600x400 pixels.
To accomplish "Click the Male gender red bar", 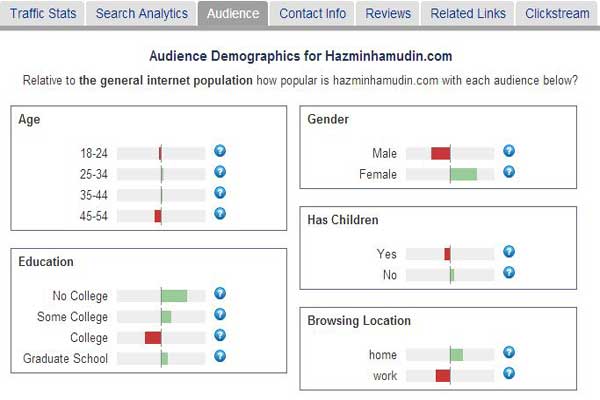I will coord(440,153).
